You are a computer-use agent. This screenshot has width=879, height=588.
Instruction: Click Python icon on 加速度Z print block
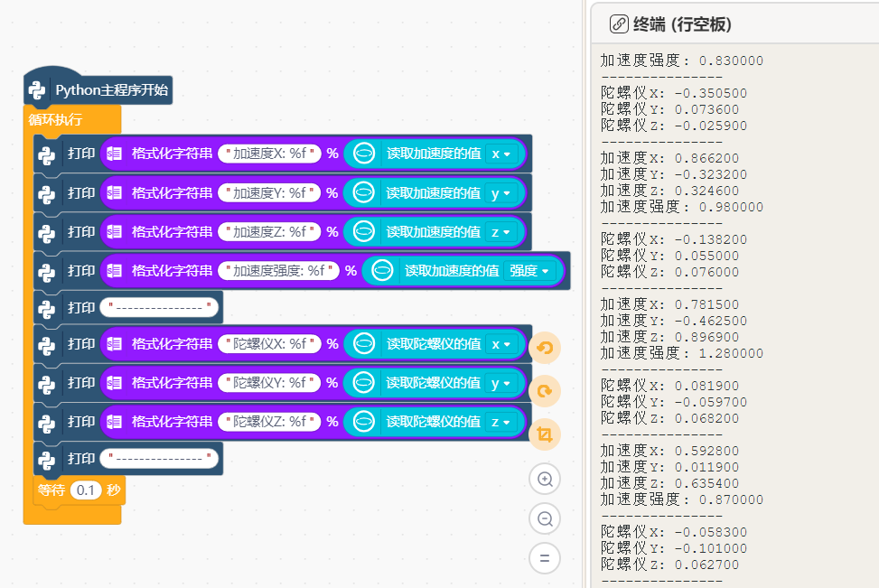coord(47,233)
